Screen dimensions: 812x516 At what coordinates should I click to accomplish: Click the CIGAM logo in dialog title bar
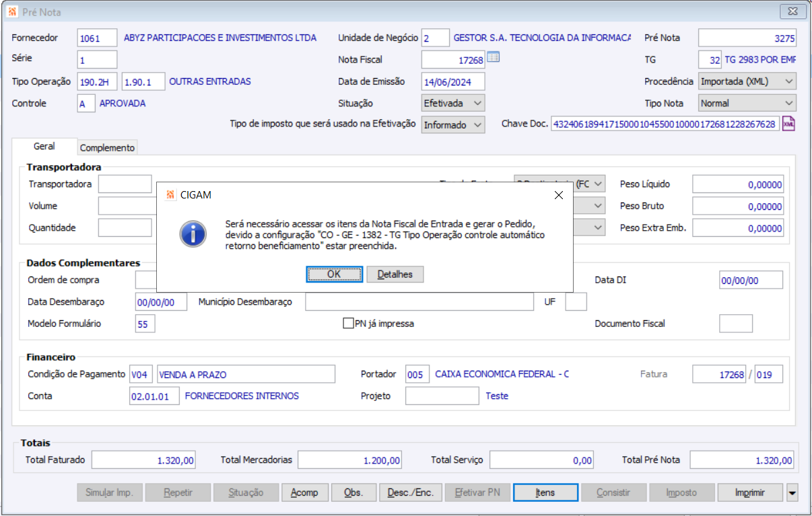click(170, 195)
